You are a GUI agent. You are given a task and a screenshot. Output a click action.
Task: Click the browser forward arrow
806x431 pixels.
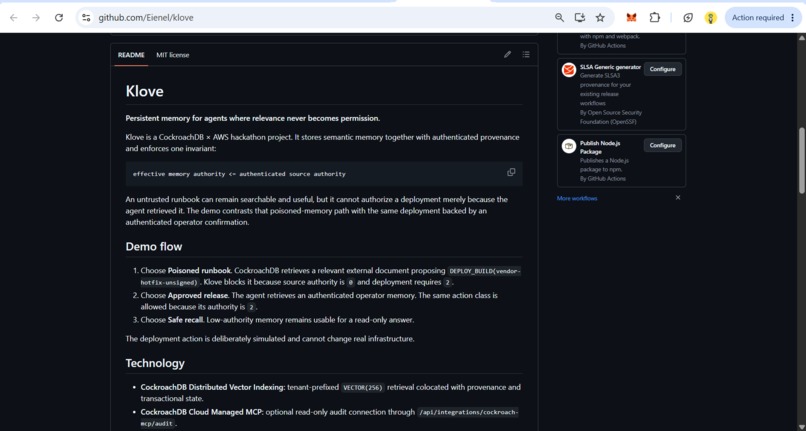pyautogui.click(x=36, y=17)
